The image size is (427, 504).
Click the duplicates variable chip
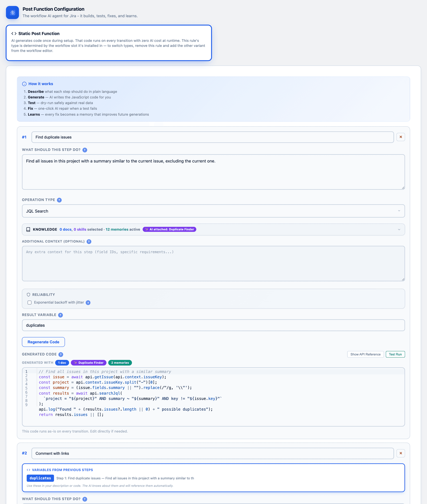point(40,478)
